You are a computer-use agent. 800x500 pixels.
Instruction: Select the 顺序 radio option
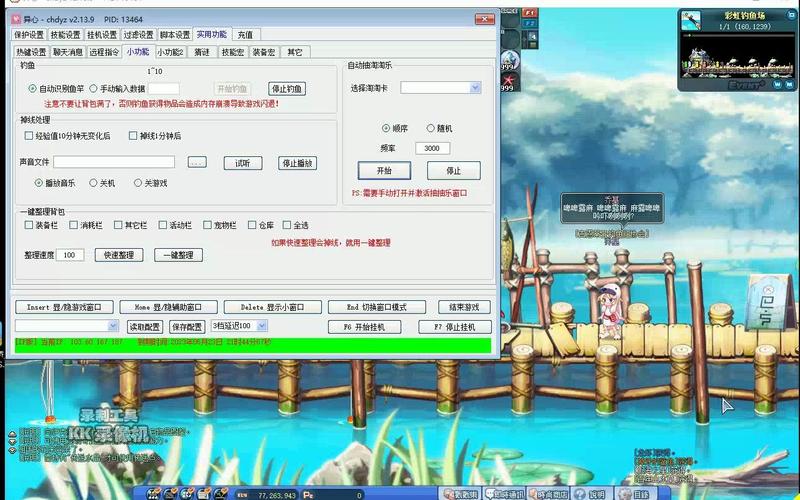(395, 129)
